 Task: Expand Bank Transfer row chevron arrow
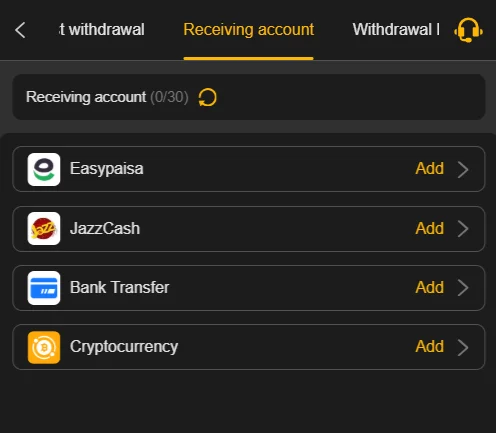(x=463, y=288)
